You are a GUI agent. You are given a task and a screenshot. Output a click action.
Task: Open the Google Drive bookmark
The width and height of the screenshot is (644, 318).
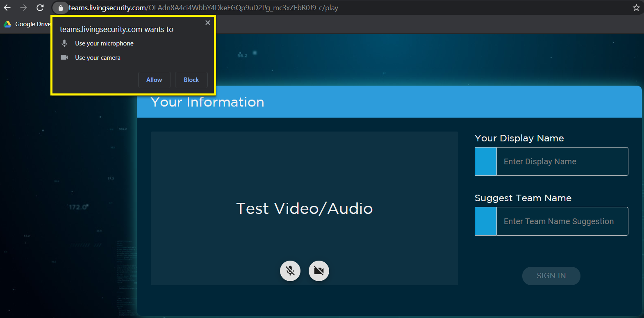(x=27, y=24)
